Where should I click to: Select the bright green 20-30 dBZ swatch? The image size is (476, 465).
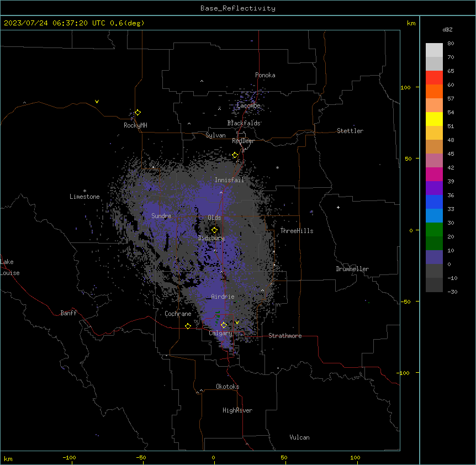click(434, 230)
